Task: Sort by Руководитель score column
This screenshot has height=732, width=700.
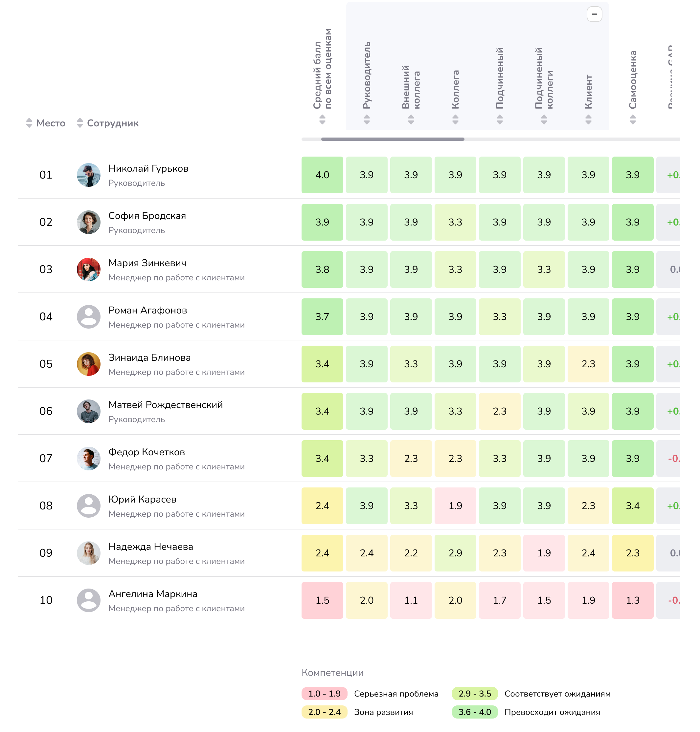Action: 366,120
